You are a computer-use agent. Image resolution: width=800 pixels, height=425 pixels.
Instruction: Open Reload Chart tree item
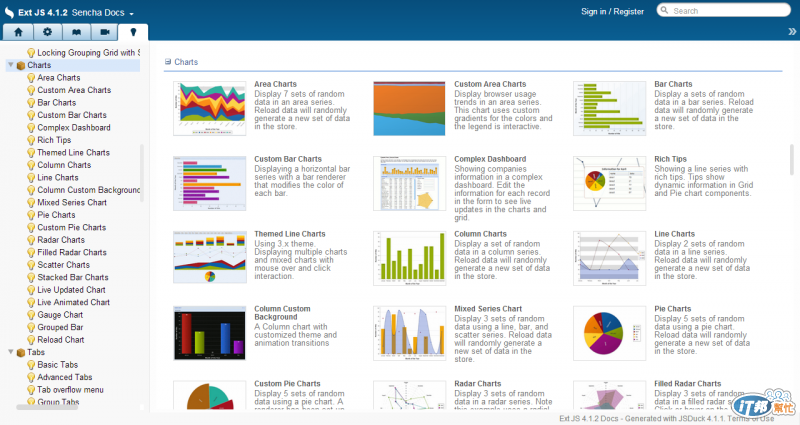(x=61, y=340)
